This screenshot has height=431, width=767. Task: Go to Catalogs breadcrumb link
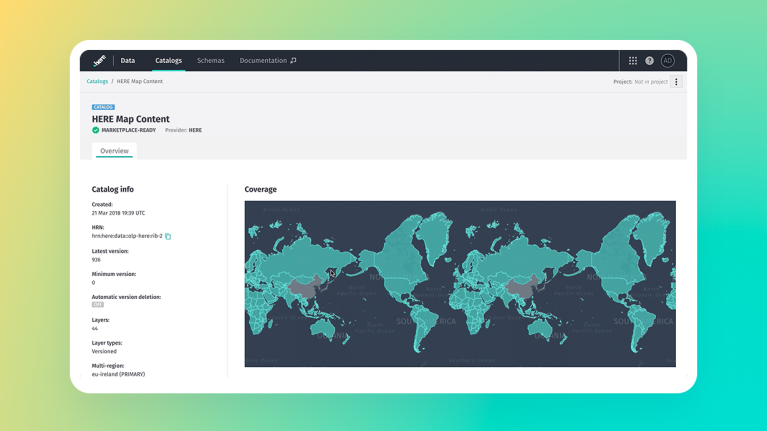coord(97,81)
